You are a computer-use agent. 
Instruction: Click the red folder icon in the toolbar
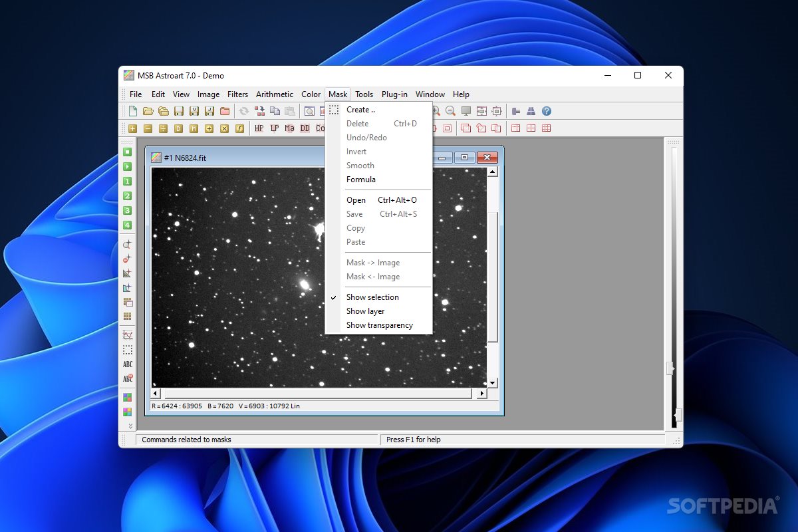(225, 111)
